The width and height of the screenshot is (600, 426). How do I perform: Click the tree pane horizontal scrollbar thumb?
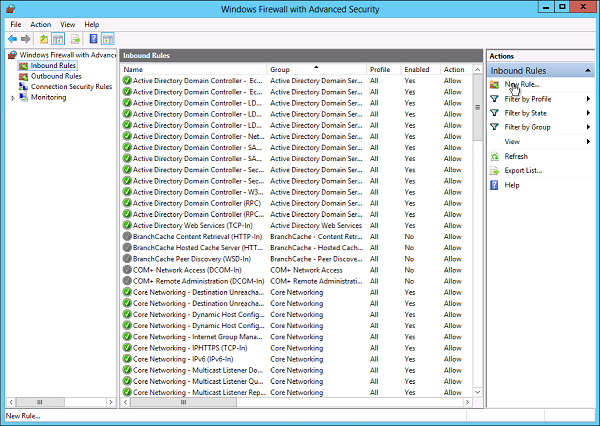[40, 402]
